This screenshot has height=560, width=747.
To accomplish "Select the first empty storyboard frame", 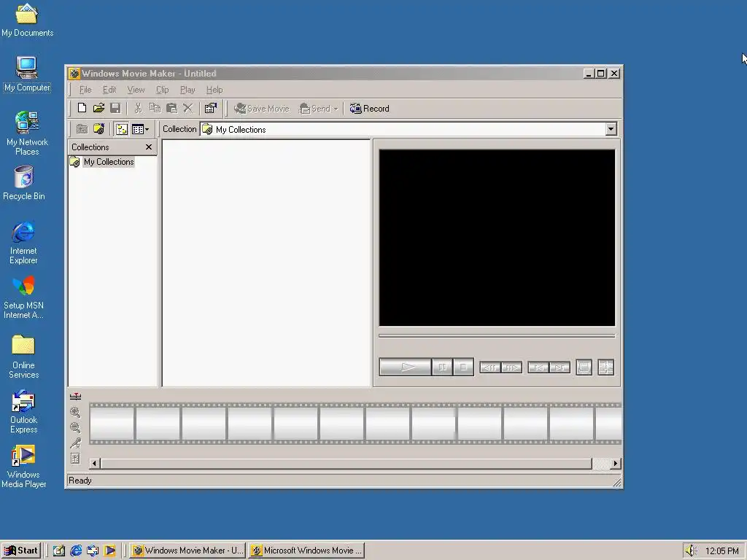I will tap(112, 424).
